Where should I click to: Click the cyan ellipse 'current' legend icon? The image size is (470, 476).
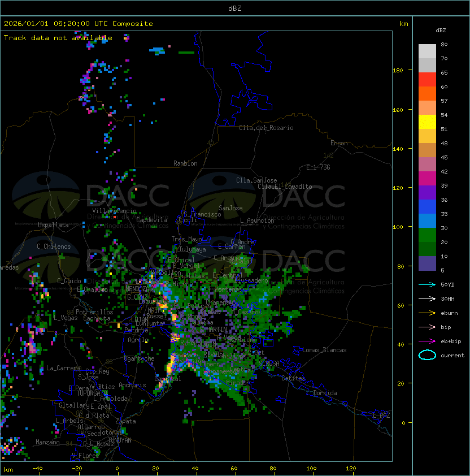427,355
